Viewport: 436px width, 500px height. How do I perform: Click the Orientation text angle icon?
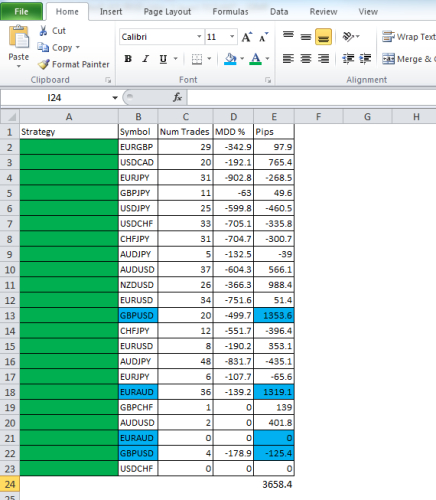(348, 36)
